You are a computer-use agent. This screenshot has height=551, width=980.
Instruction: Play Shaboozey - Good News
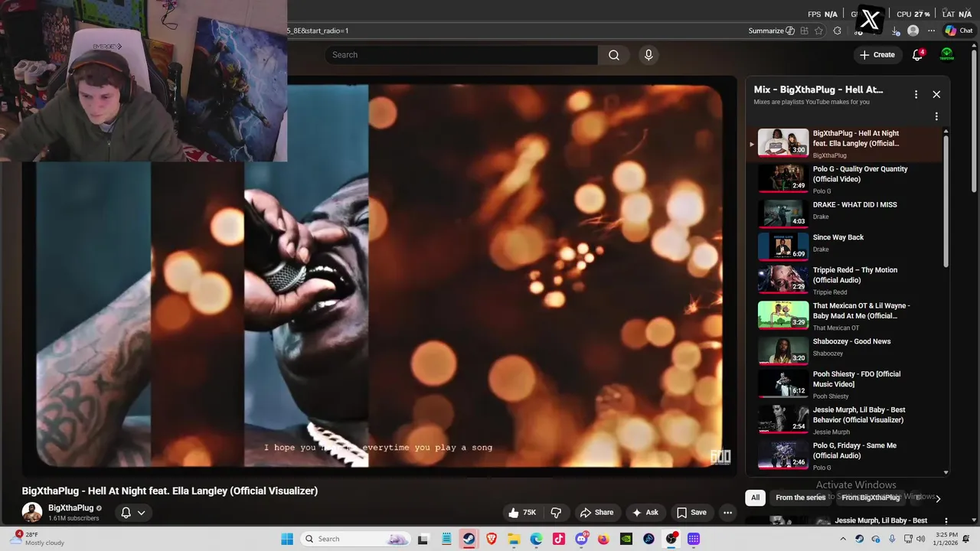[x=844, y=350]
